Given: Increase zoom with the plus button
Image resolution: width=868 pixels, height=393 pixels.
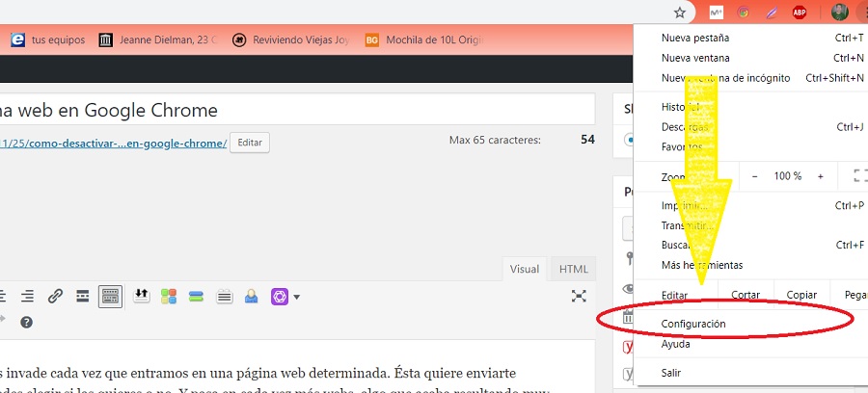Looking at the screenshot, I should (x=821, y=176).
